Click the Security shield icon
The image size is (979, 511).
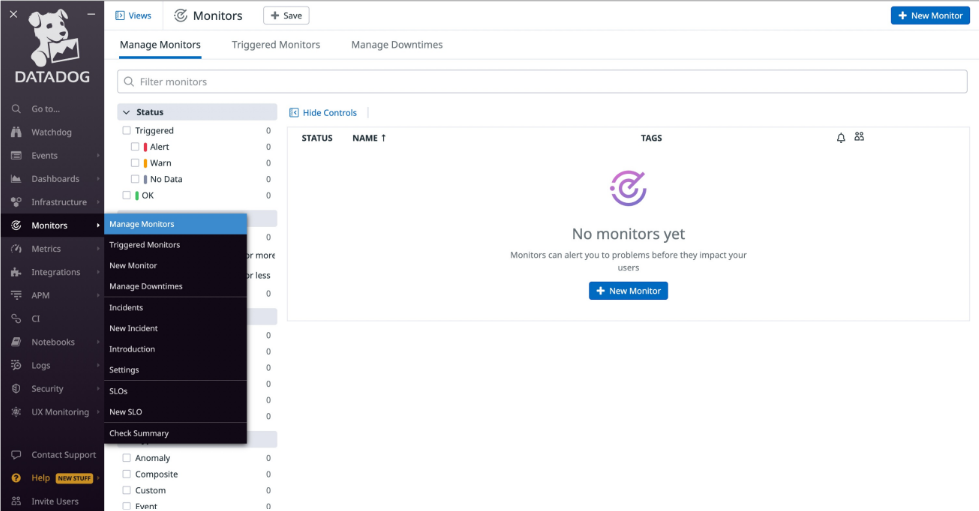16,389
